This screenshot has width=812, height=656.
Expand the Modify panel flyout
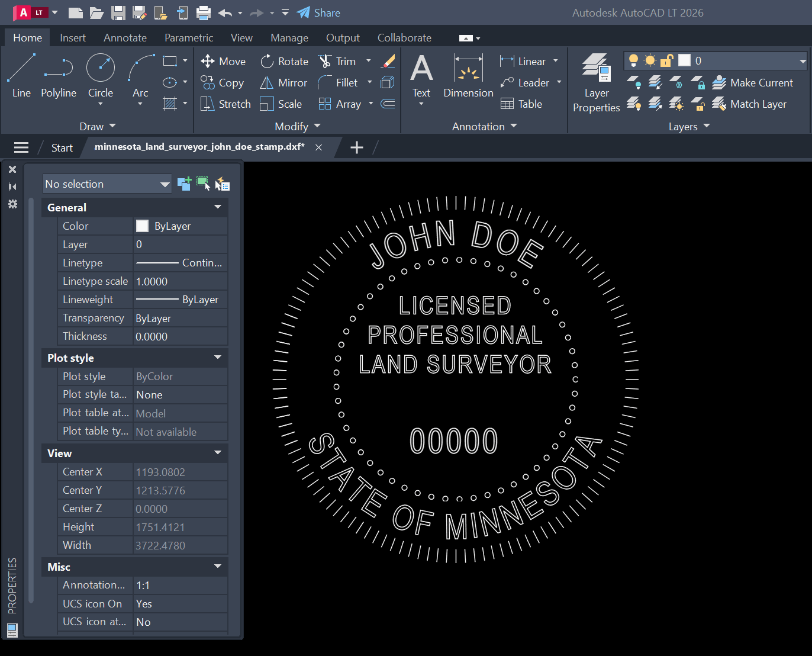(297, 126)
